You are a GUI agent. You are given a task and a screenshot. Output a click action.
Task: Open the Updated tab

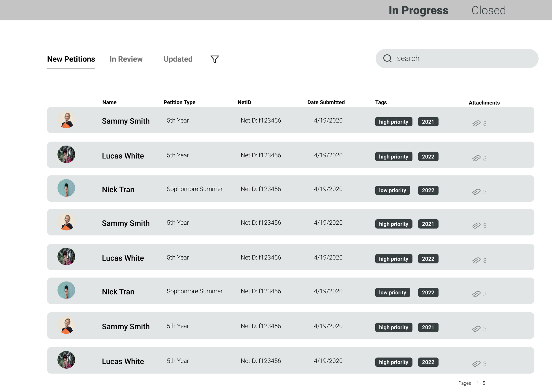[x=178, y=59]
